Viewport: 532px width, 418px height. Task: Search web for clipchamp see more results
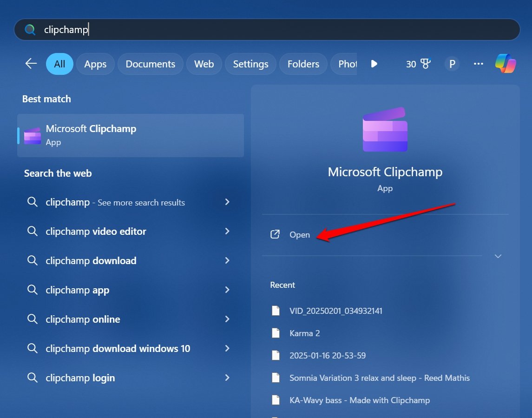click(x=131, y=202)
